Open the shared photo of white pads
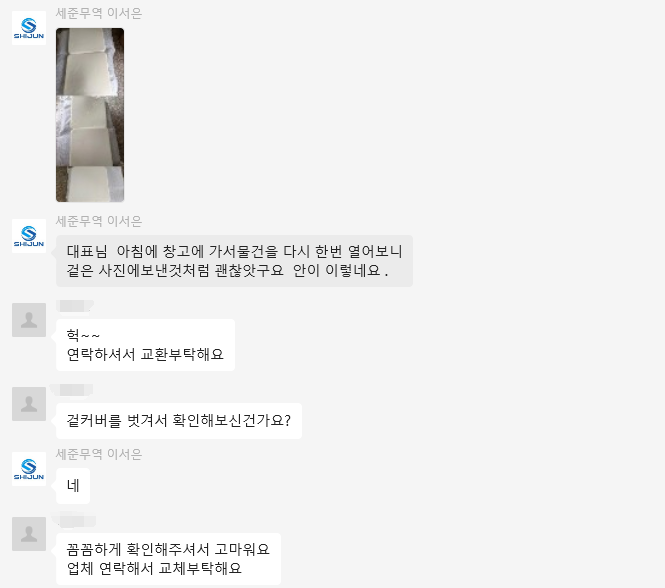This screenshot has width=665, height=588. (x=90, y=115)
